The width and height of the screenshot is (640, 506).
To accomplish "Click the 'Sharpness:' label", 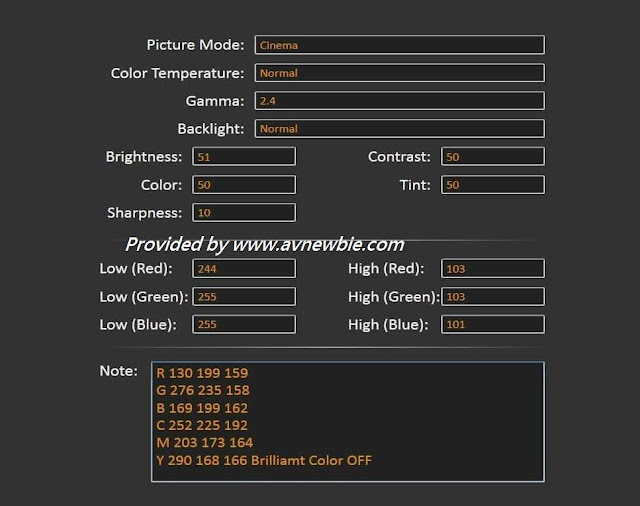I will click(144, 213).
